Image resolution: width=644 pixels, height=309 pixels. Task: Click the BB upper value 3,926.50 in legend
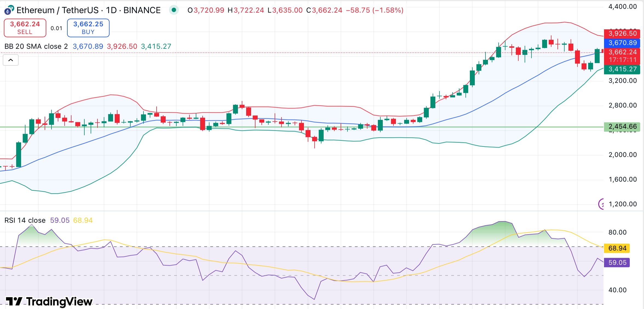(122, 46)
